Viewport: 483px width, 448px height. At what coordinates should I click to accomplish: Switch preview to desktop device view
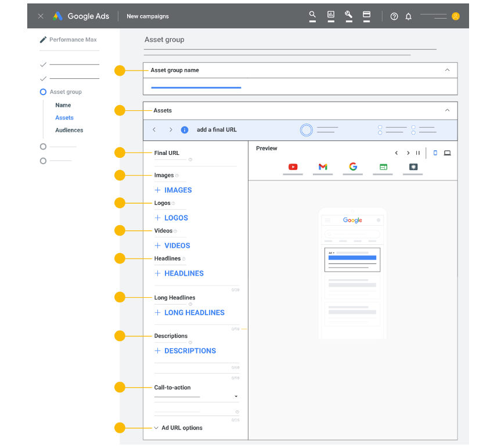448,153
